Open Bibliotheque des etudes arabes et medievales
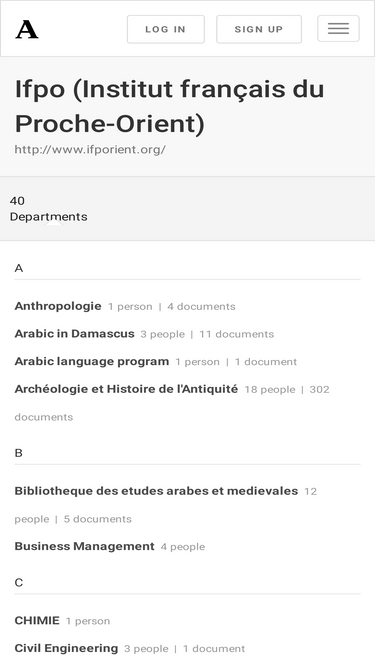 tap(156, 491)
